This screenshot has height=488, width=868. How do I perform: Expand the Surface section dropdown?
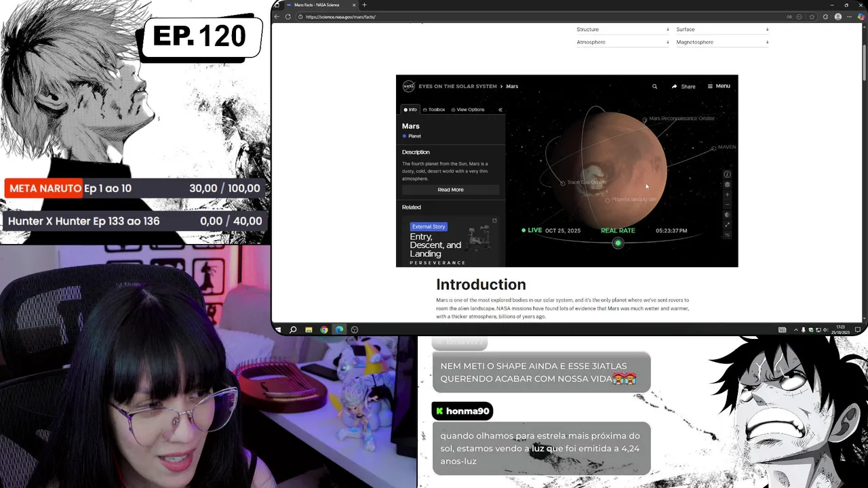pos(722,30)
